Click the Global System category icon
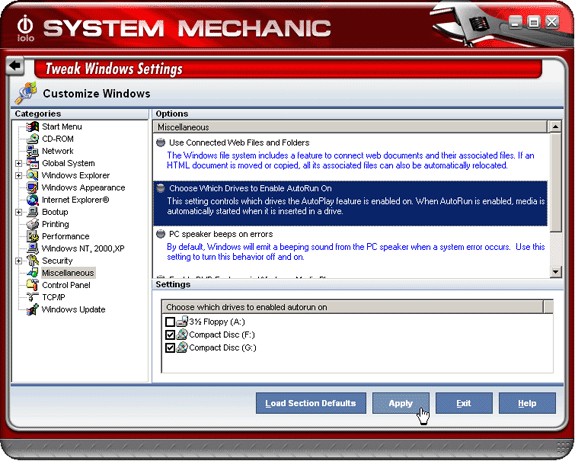575x461 pixels. (33, 163)
